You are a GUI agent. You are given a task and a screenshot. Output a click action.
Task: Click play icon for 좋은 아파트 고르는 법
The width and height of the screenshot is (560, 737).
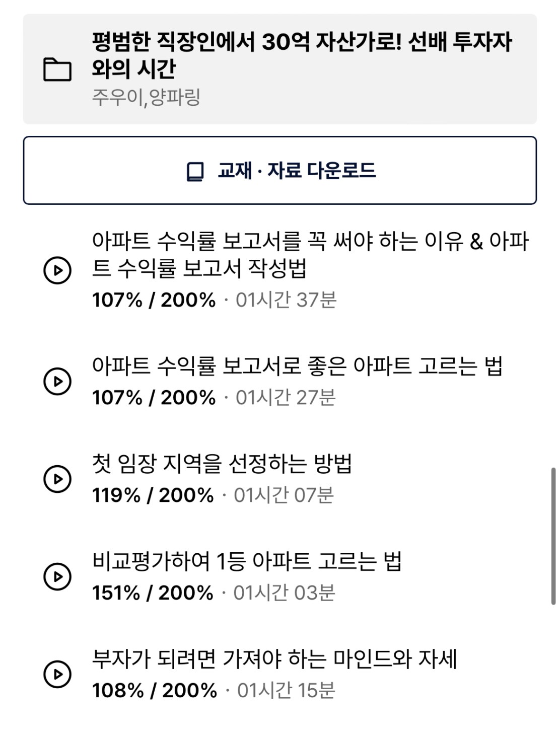point(57,381)
